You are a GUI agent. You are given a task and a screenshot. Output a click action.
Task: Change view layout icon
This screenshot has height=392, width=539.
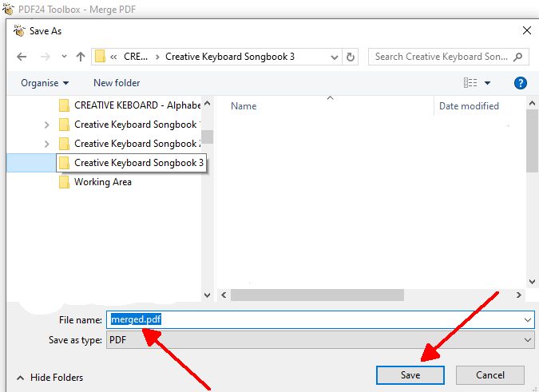pyautogui.click(x=470, y=83)
